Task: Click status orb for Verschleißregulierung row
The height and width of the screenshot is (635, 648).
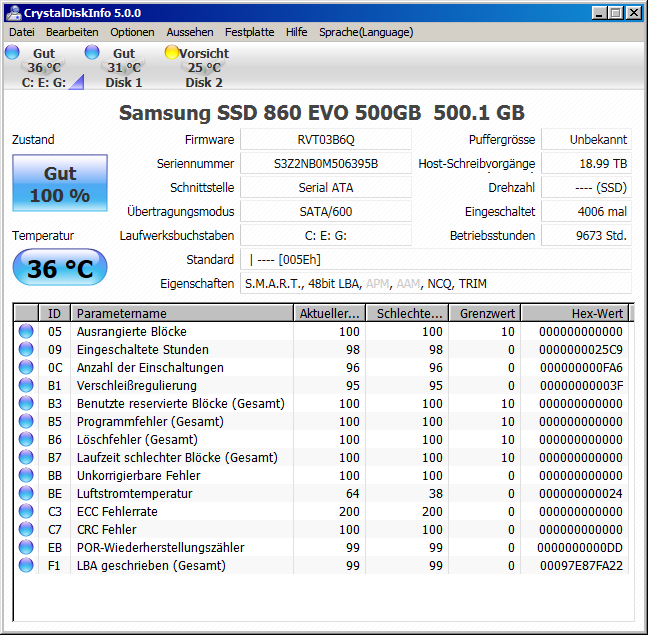Action: (x=26, y=385)
